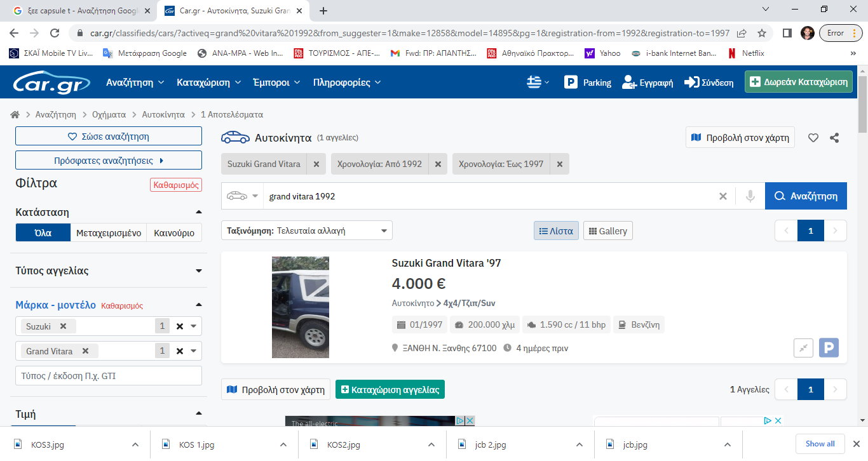Click bottom Προβολή στον χάρτη button

276,389
